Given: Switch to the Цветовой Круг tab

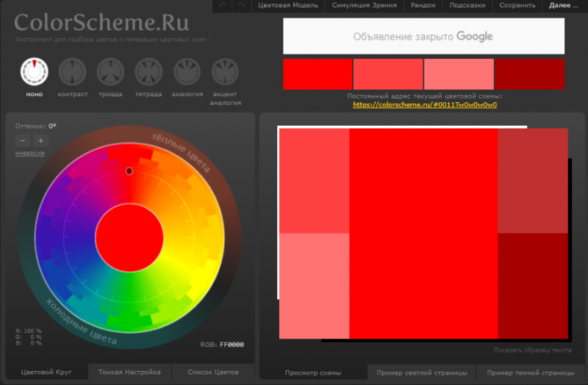Looking at the screenshot, I should click(x=46, y=372).
